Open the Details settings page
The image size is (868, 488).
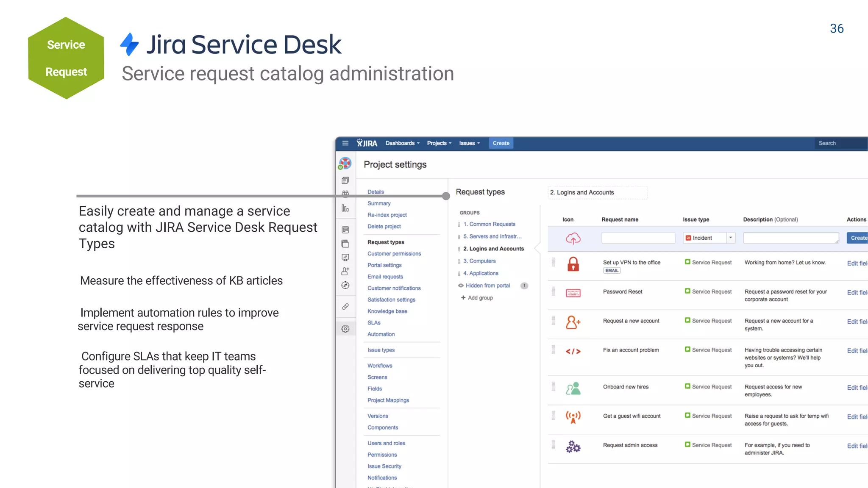[376, 192]
